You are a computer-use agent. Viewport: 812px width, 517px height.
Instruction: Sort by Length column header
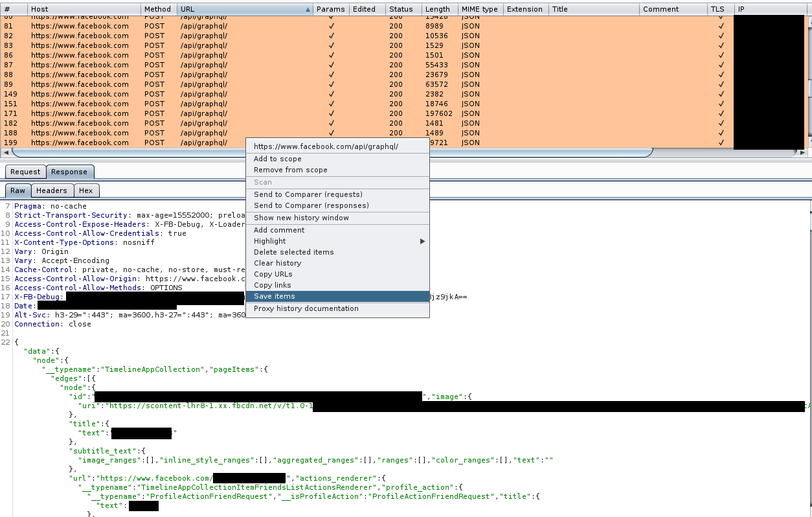click(440, 9)
